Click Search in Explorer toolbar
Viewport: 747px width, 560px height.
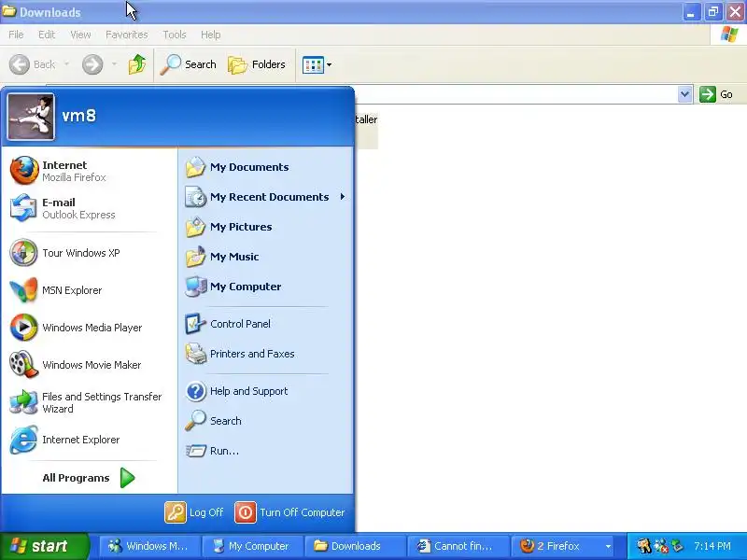(189, 64)
